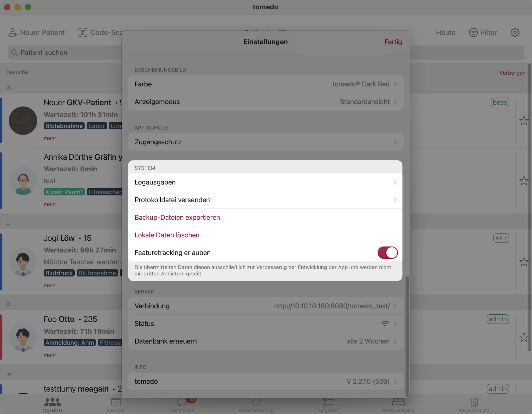Image resolution: width=532 pixels, height=414 pixels.
Task: Click mehr under Jogi Löw
Action: click(x=50, y=286)
